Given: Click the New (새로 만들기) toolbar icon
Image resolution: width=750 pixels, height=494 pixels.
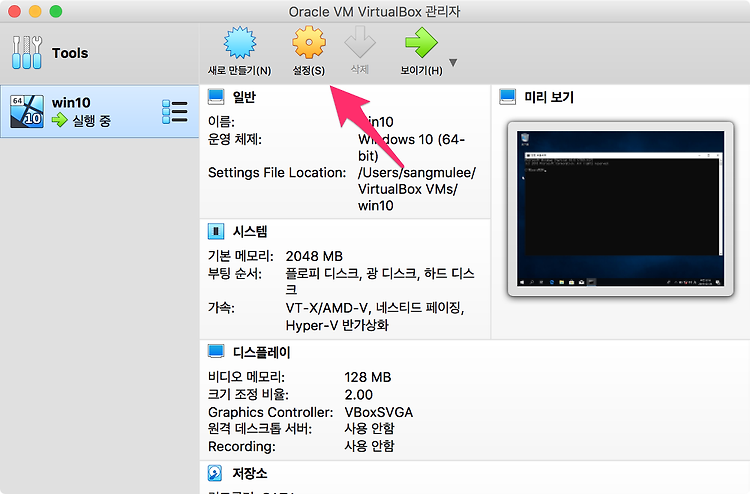Looking at the screenshot, I should [240, 43].
